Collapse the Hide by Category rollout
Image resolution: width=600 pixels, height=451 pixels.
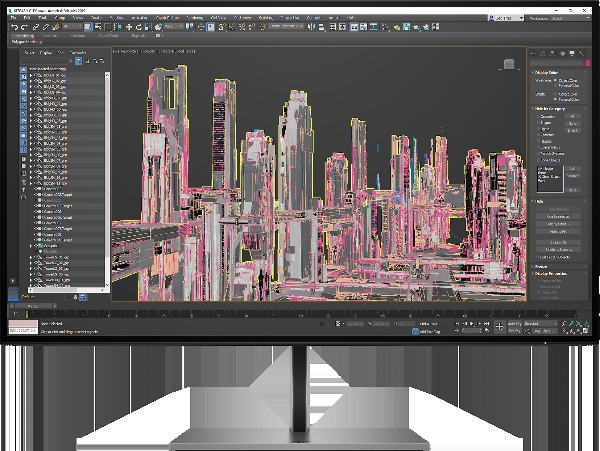[x=552, y=108]
